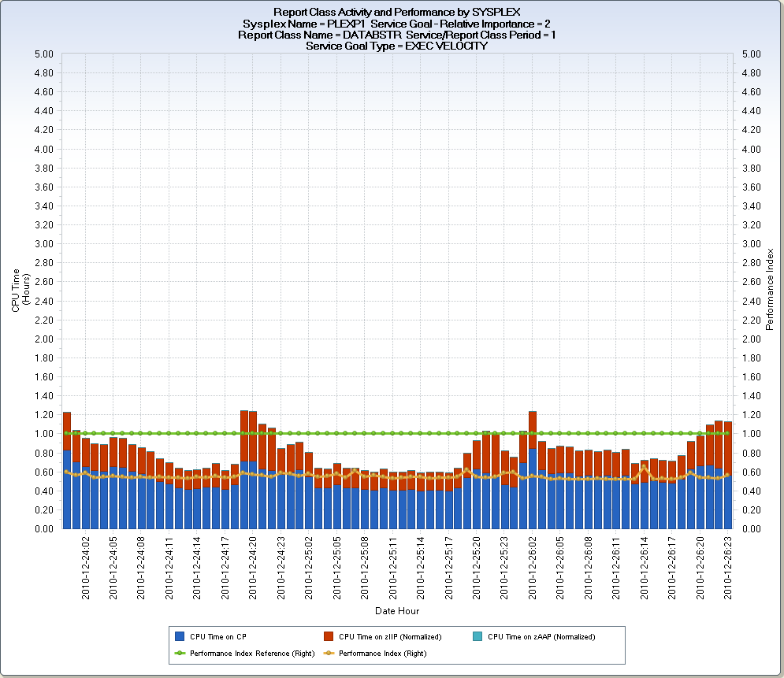Click the teal CPU Time on zAAP legend swatch
Screen dimensions: 784x678
tap(477, 636)
